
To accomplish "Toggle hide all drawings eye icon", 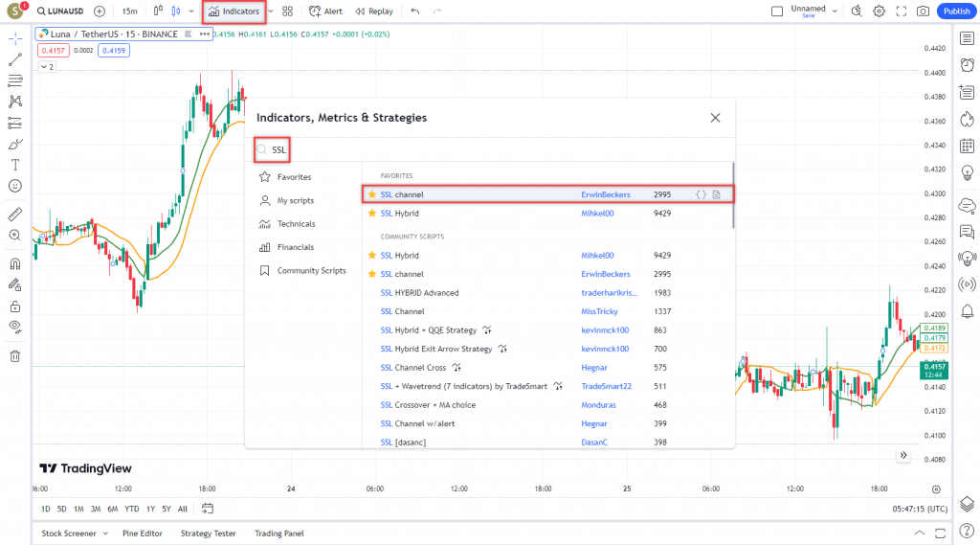I will click(x=15, y=327).
